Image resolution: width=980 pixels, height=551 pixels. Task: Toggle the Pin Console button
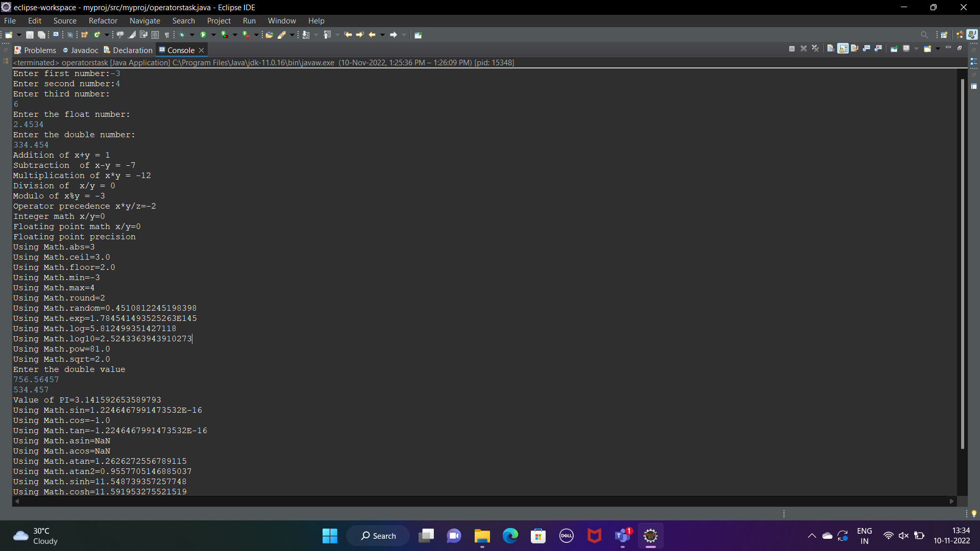(894, 48)
